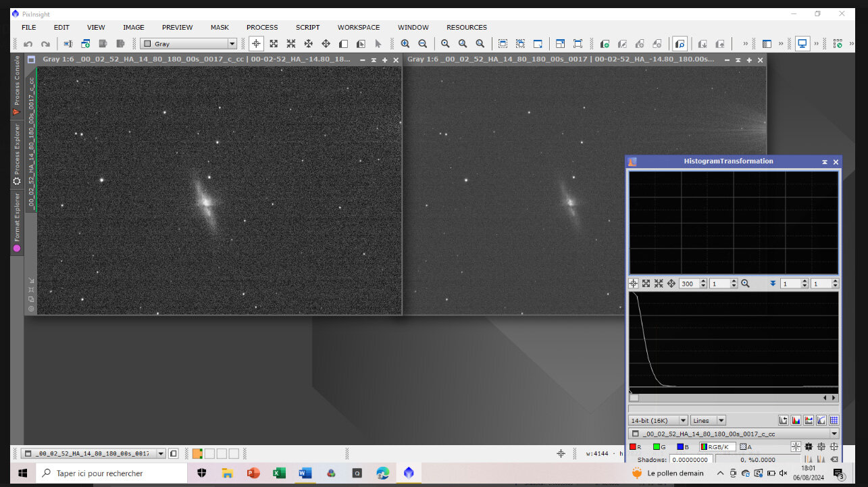Click the Redo arrow in the toolbar
Screen dimensions: 868x487
click(45, 44)
